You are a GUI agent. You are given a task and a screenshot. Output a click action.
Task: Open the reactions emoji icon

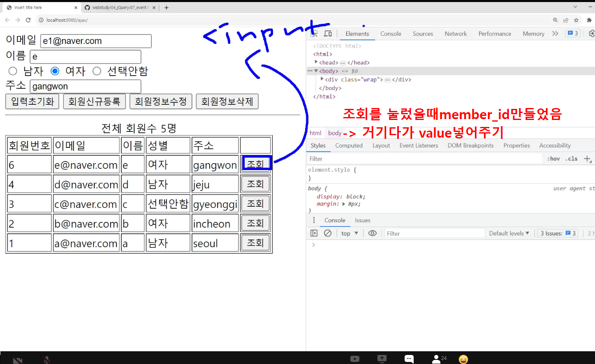click(463, 359)
